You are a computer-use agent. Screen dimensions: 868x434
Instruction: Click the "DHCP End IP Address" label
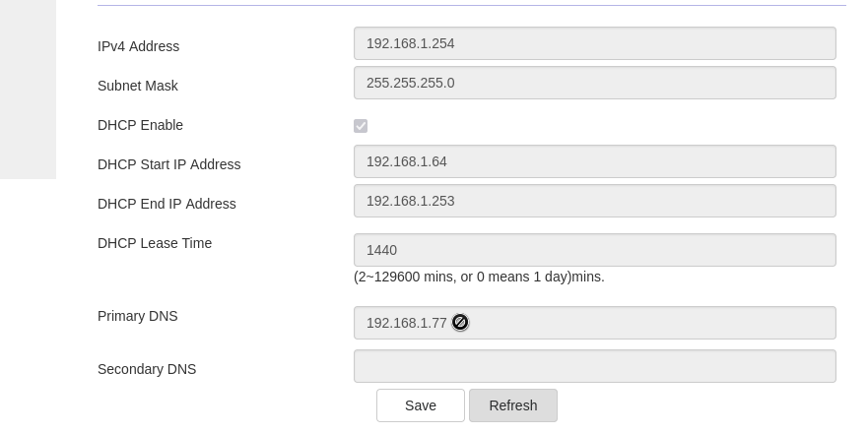[x=167, y=204]
